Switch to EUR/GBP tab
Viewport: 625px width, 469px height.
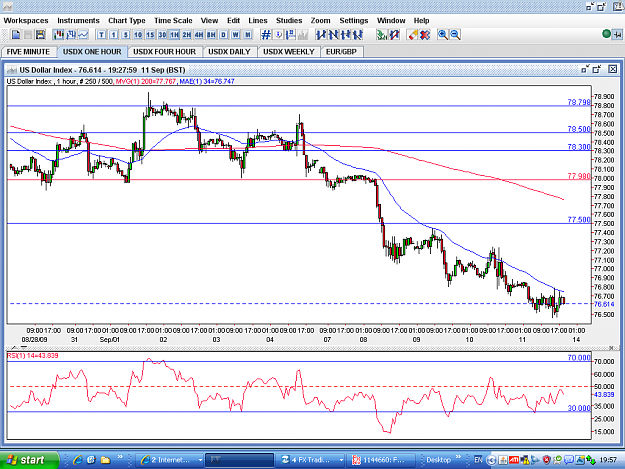tap(342, 52)
